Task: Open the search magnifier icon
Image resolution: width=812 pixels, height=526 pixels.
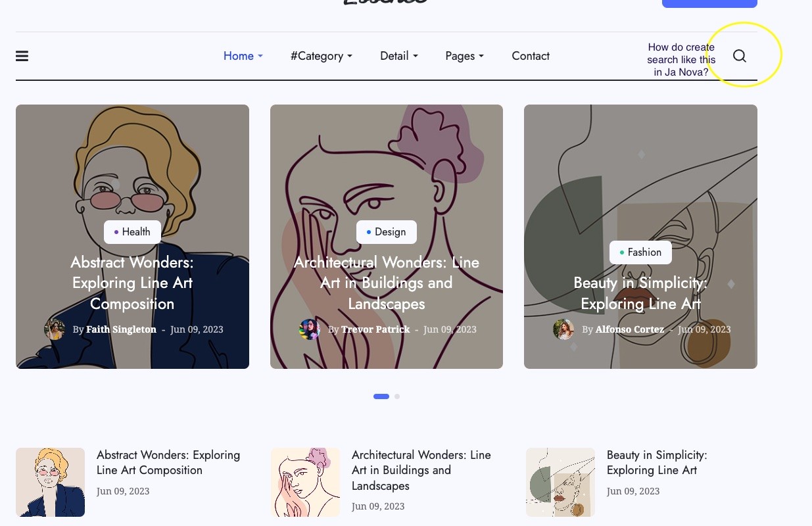Action: [x=740, y=56]
